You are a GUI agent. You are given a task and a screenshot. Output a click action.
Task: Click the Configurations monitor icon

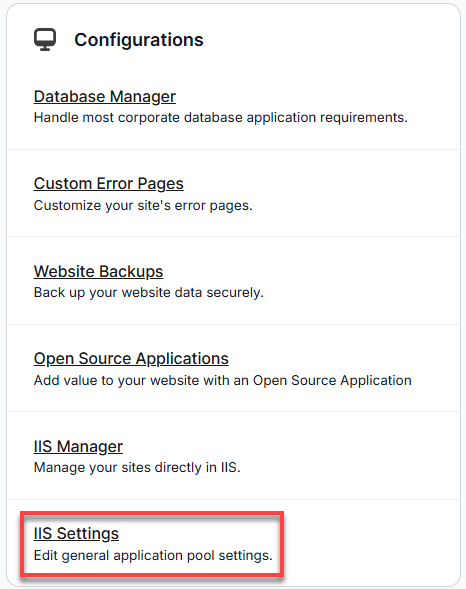(x=45, y=39)
